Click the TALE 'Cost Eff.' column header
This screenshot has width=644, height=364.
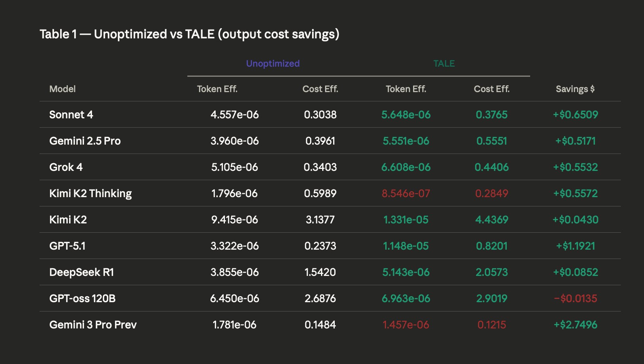click(x=492, y=89)
